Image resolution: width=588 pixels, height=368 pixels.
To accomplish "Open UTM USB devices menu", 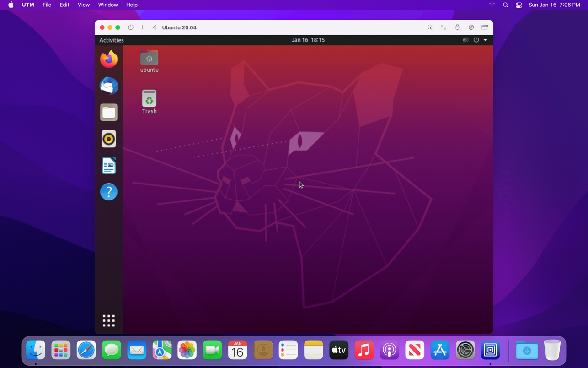I will (x=457, y=27).
